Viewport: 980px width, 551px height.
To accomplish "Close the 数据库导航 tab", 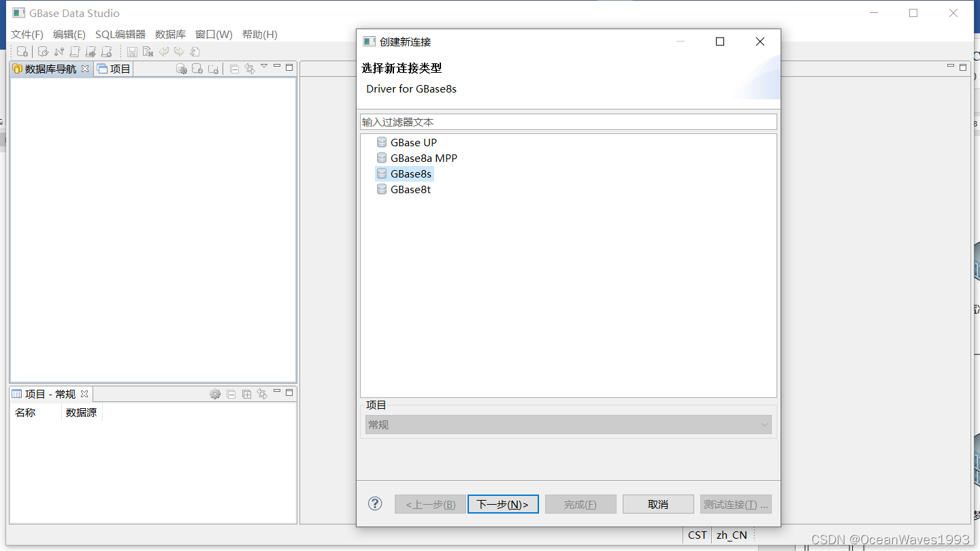I will tap(85, 69).
